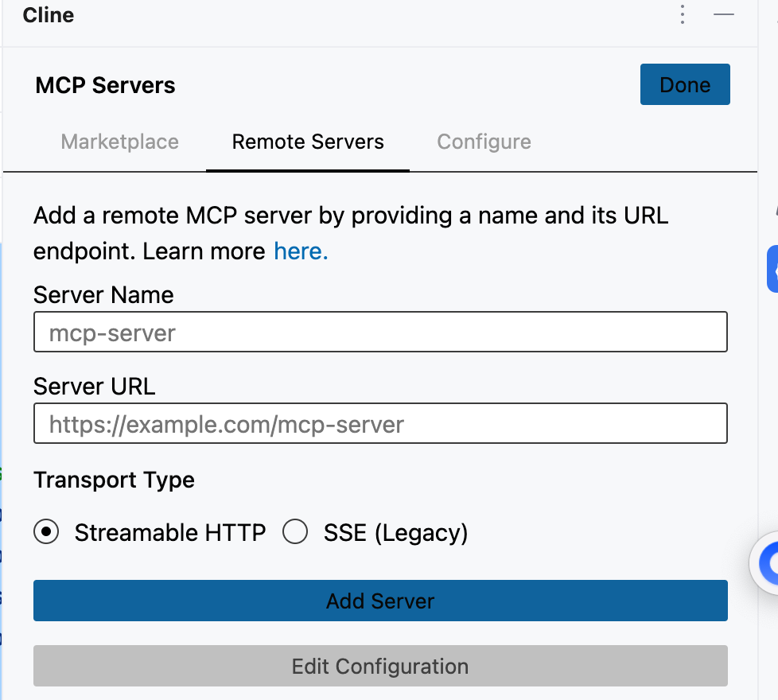Focus the Server Name input field

coord(380,332)
